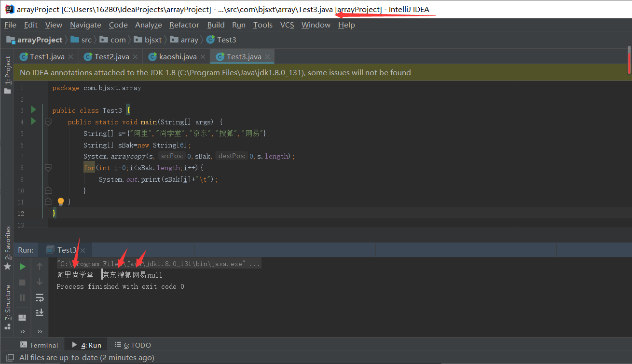The image size is (632, 364).
Task: Open the View menu
Action: (54, 25)
